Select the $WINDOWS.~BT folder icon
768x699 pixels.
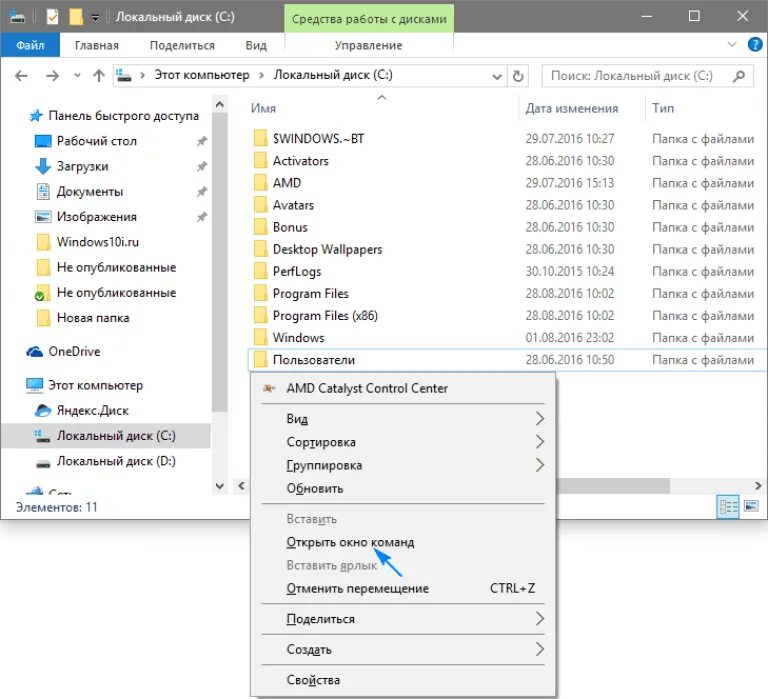[x=261, y=139]
